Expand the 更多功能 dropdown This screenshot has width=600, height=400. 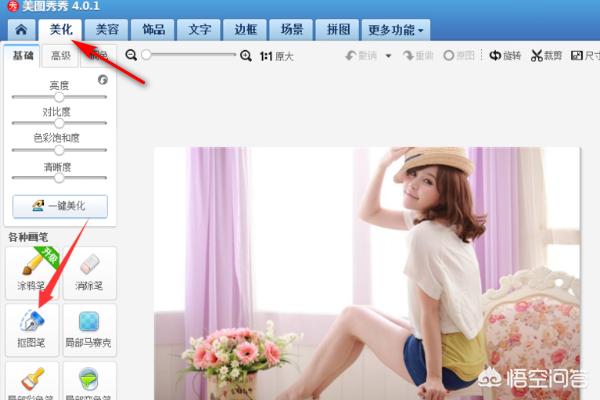coord(396,29)
